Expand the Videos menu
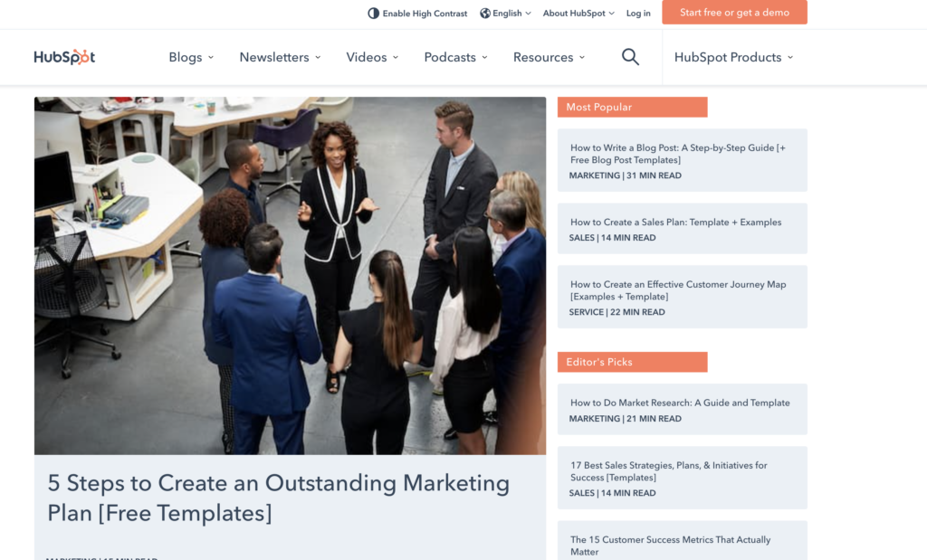The image size is (927, 560). 372,57
